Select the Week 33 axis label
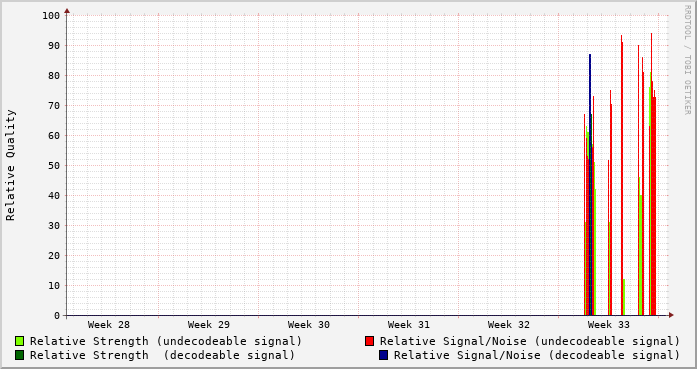697x369 pixels. pyautogui.click(x=609, y=325)
